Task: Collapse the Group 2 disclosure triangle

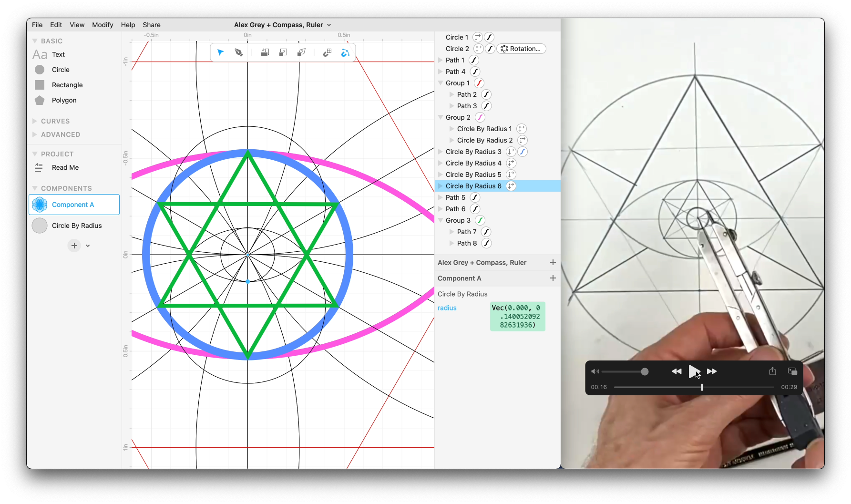Action: point(441,117)
